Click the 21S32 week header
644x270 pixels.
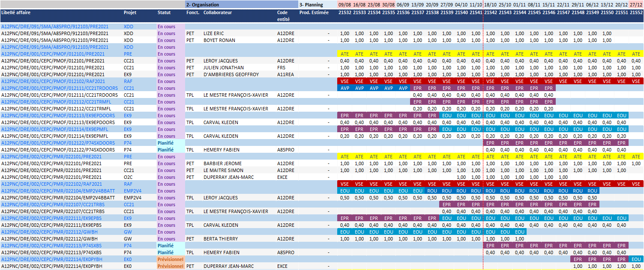coord(345,12)
